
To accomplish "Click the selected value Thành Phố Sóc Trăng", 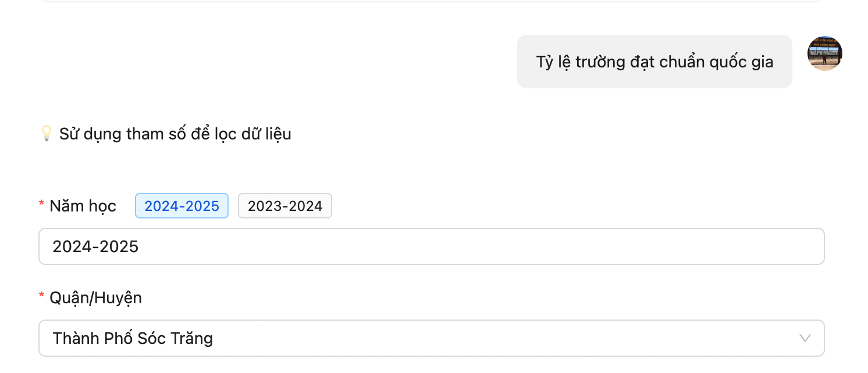I will (133, 338).
